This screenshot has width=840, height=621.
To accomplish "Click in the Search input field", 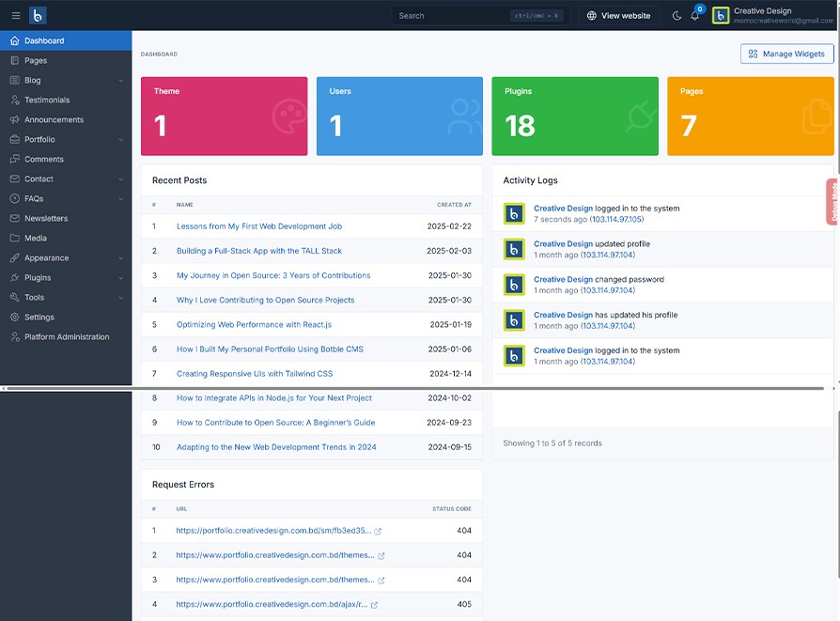I will (451, 16).
